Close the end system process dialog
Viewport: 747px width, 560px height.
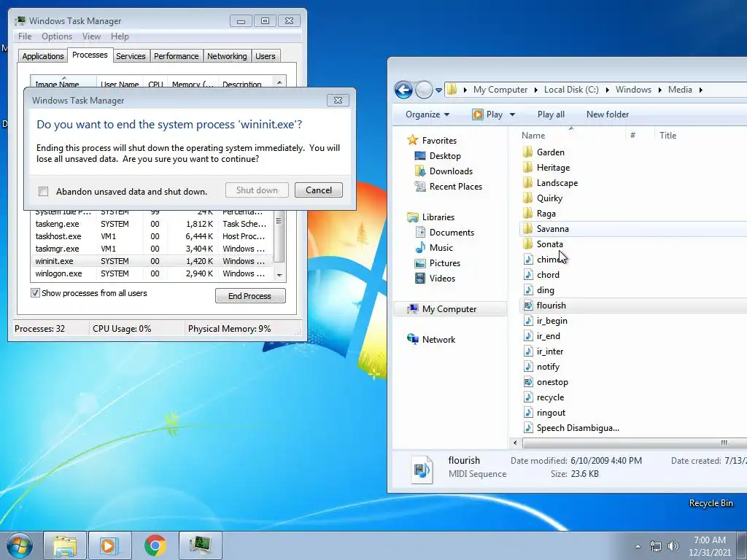click(x=338, y=100)
